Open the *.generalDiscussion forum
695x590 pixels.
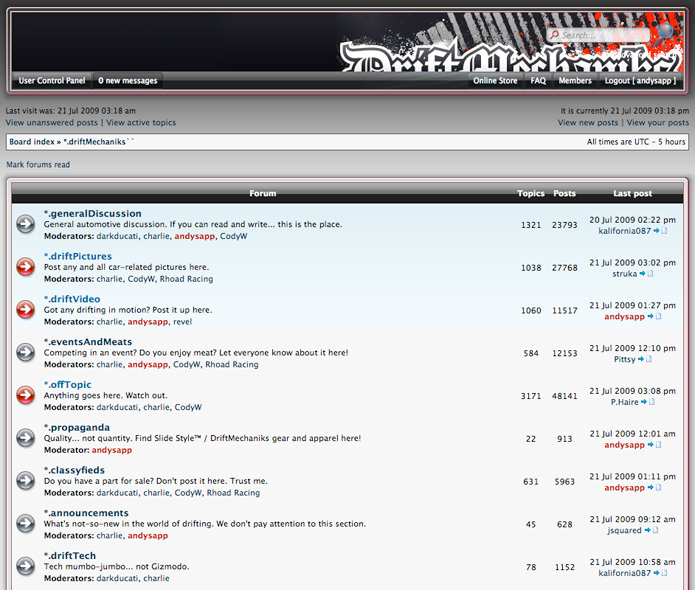pyautogui.click(x=93, y=214)
